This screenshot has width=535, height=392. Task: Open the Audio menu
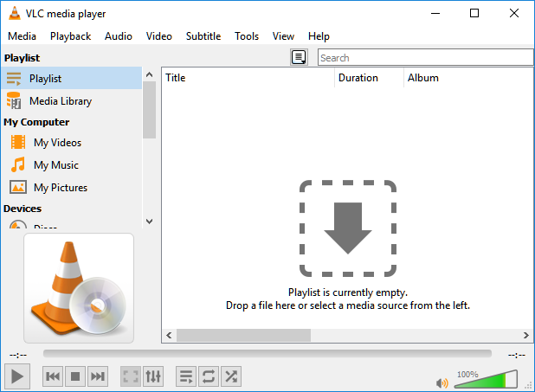coord(118,36)
